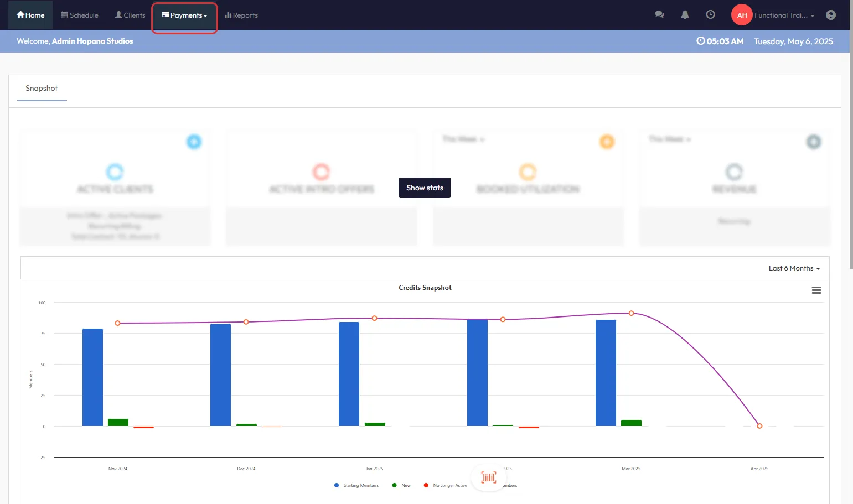853x504 pixels.
Task: Open the chat messages icon
Action: click(659, 15)
